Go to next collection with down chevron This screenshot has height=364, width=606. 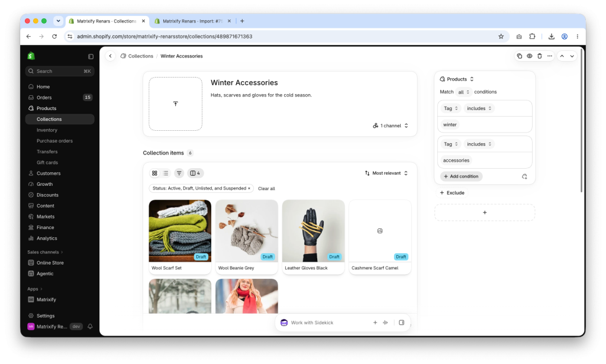coord(572,56)
